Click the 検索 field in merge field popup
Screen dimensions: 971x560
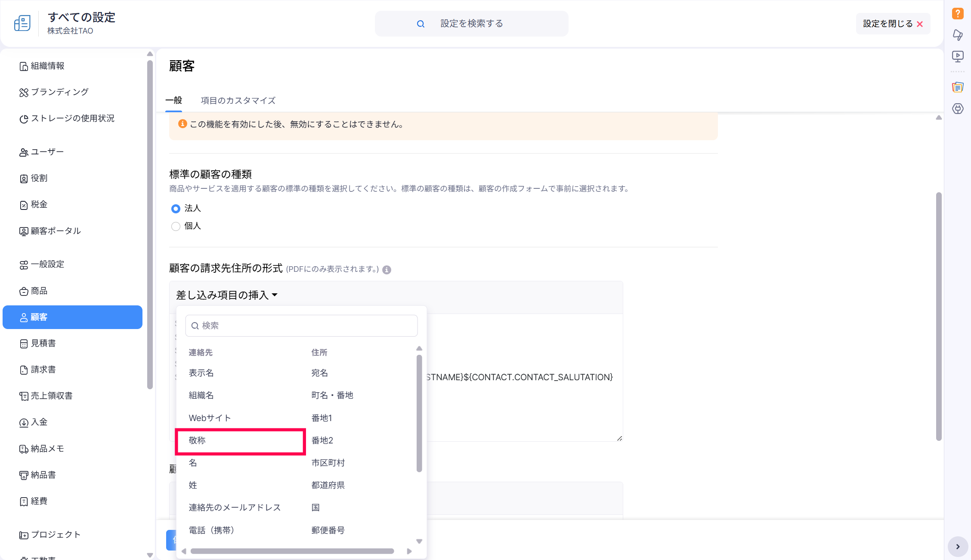pyautogui.click(x=301, y=326)
